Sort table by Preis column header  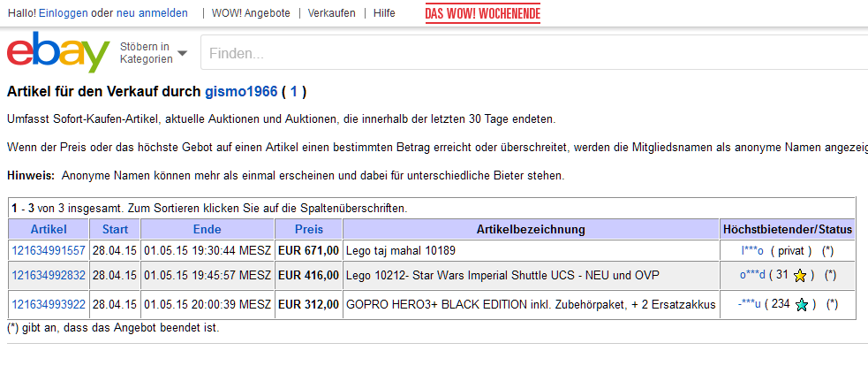point(309,230)
